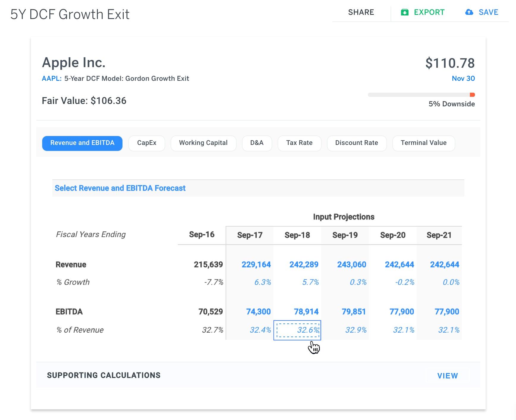Edit Sep-19 growth value 0.3%

click(x=358, y=282)
